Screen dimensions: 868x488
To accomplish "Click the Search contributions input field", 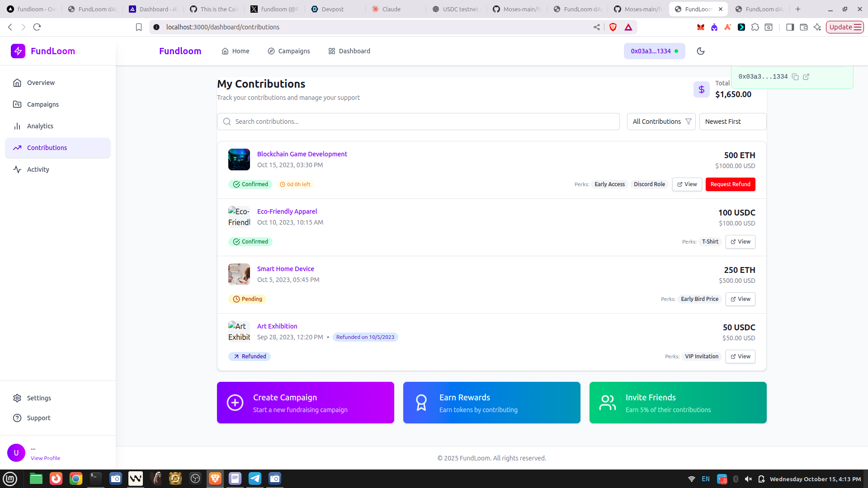I will point(418,122).
